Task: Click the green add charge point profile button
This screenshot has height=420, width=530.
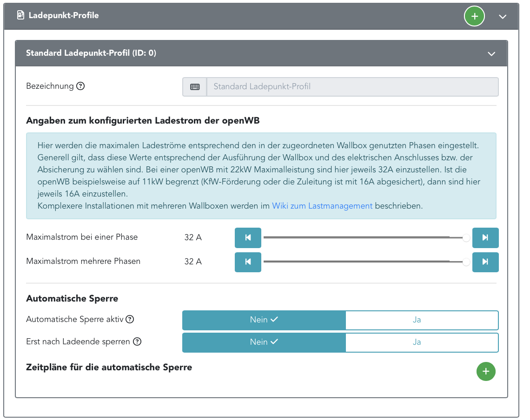Action: 474,16
